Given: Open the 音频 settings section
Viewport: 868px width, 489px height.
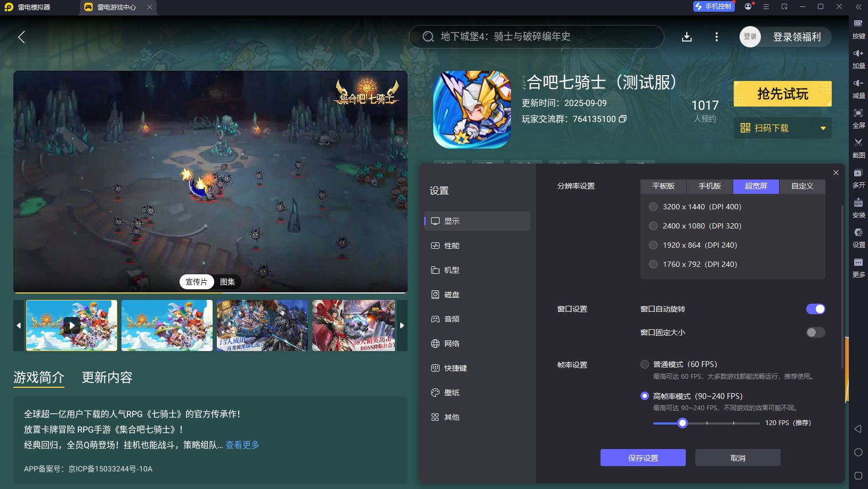Looking at the screenshot, I should click(477, 319).
